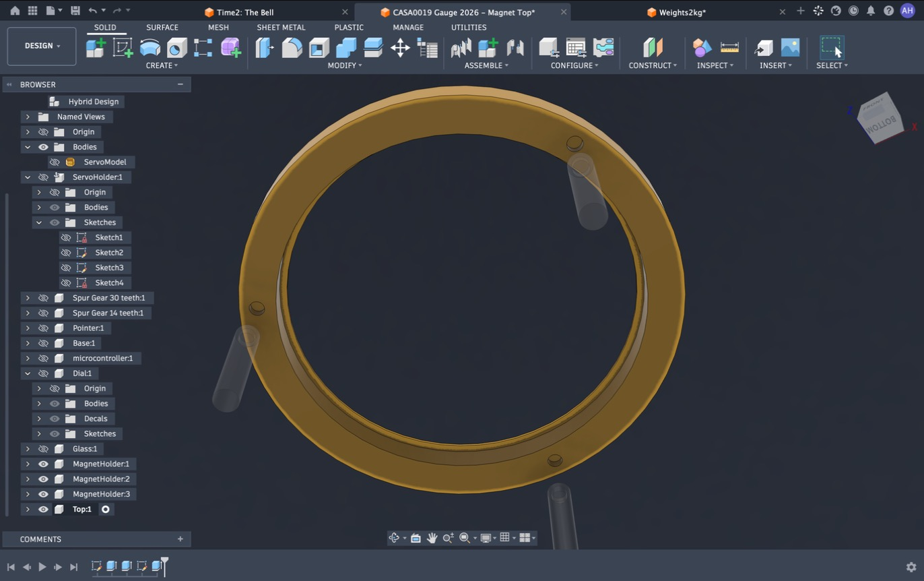Show Sketch1 using its eye icon
Screen dimensions: 924x581
click(66, 237)
